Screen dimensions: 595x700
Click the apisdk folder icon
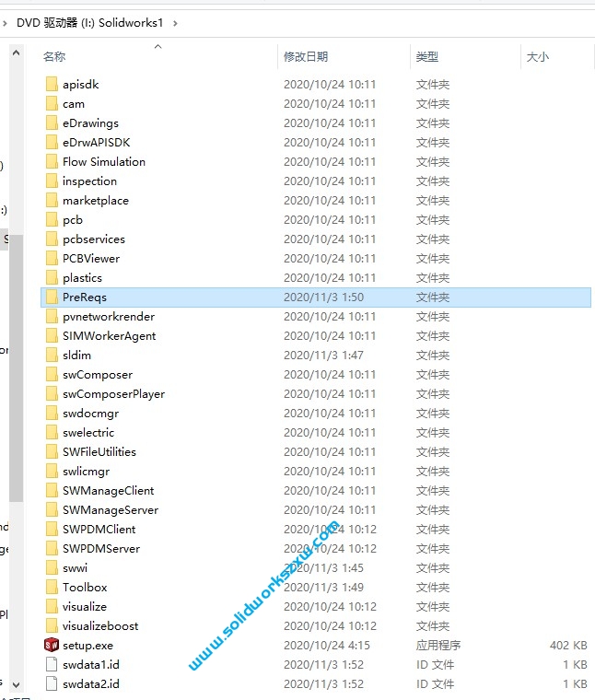[52, 85]
